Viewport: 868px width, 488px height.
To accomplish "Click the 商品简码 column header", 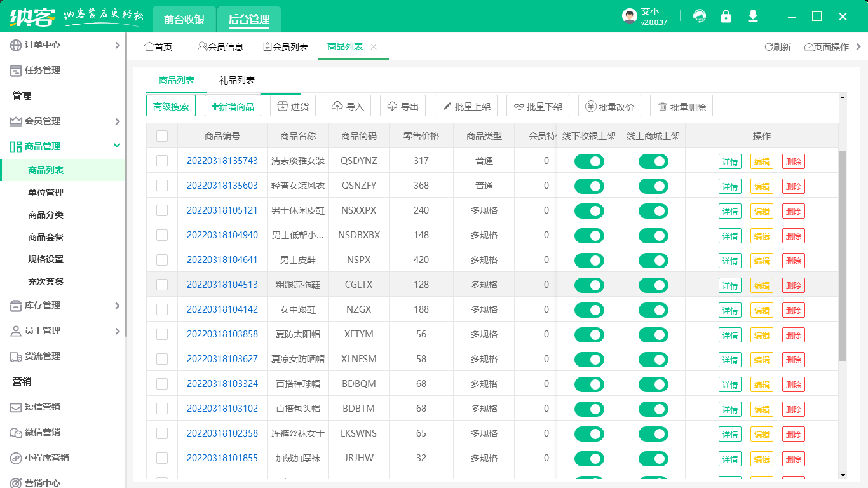I will coord(359,136).
